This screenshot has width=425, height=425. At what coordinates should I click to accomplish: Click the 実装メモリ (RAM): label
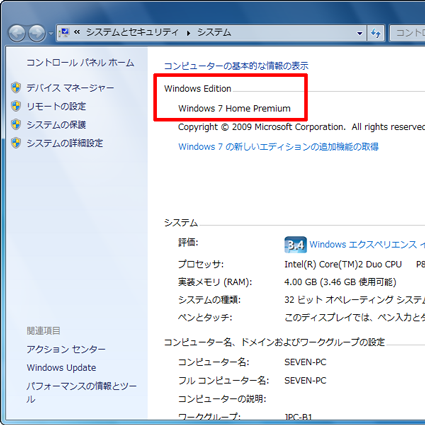tap(215, 282)
